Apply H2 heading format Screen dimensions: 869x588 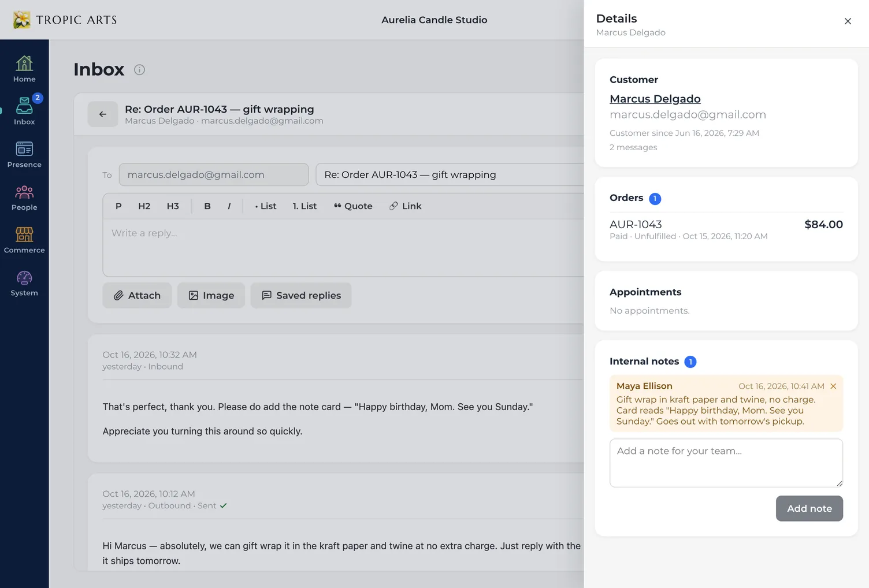point(144,206)
